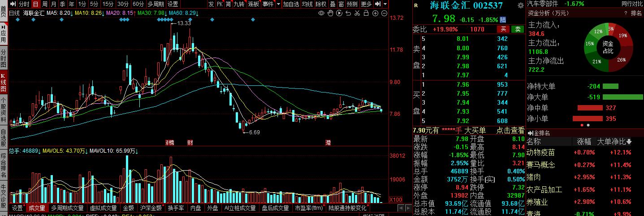Toggle the 窗 windows button
The height and width of the screenshot is (216, 644).
tap(341, 4)
